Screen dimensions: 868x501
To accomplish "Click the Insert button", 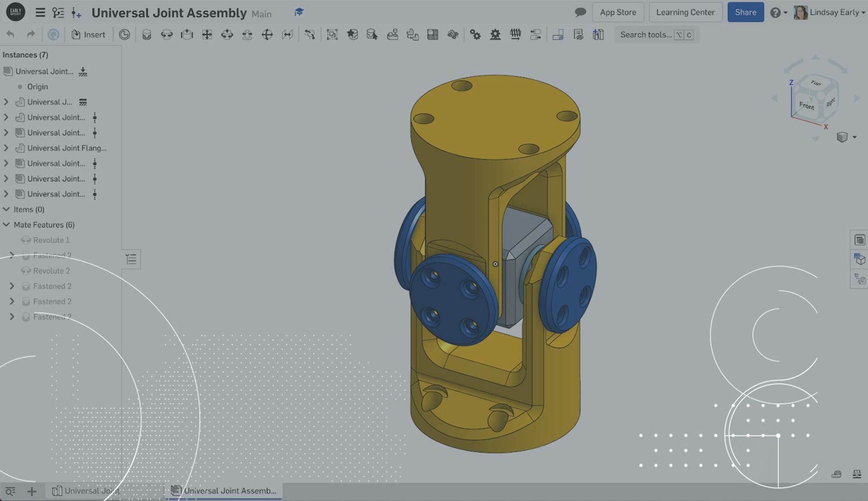I will point(88,35).
